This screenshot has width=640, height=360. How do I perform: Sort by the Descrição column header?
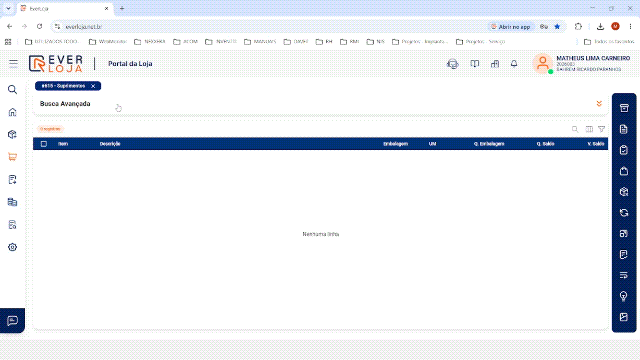coord(110,144)
